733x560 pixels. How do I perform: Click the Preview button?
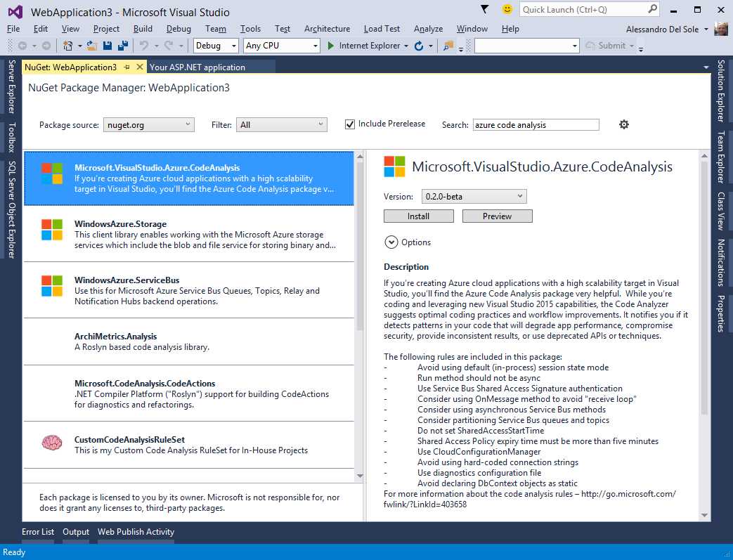(x=497, y=216)
